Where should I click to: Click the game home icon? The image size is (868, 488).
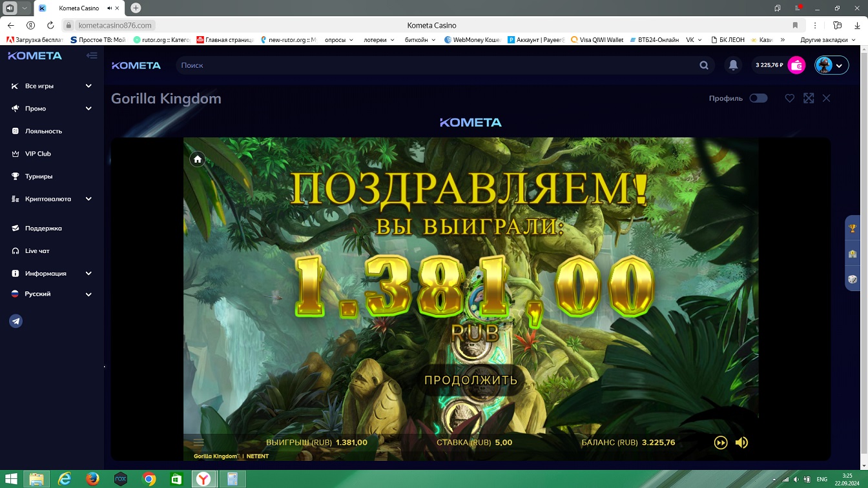198,159
